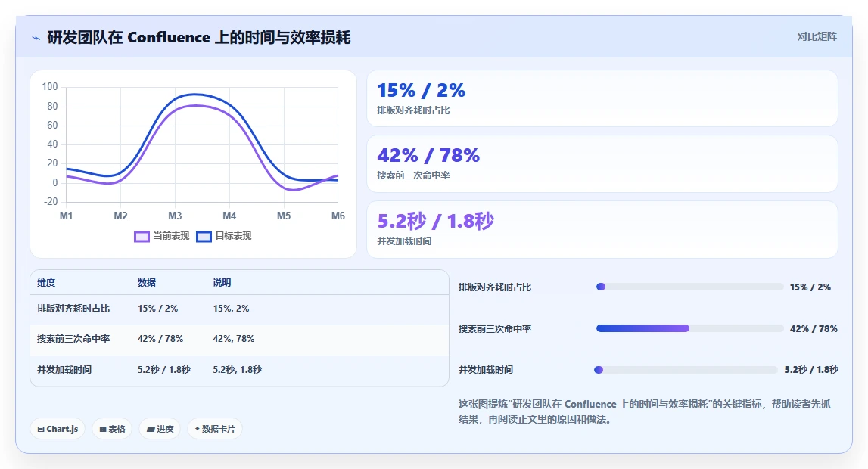
Task: Click the M4 axis label on chart
Action: click(x=229, y=216)
